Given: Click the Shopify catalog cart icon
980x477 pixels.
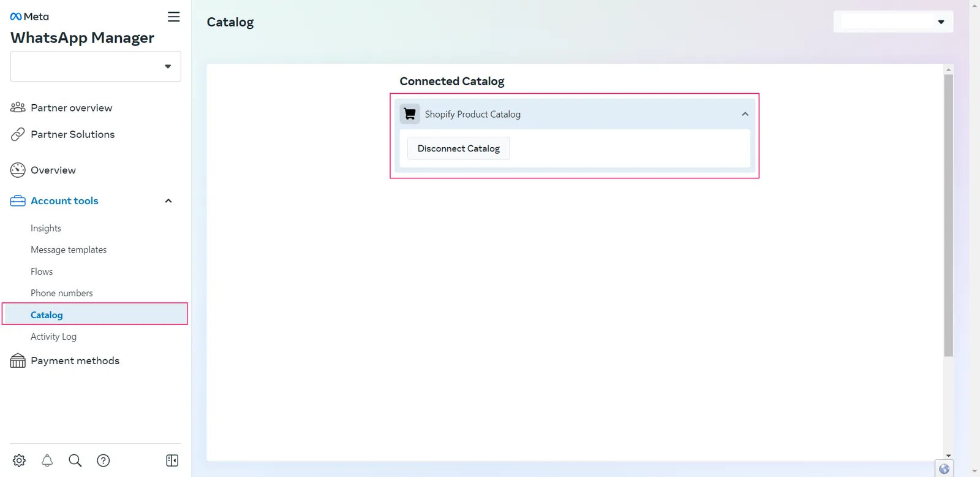Looking at the screenshot, I should click(410, 114).
